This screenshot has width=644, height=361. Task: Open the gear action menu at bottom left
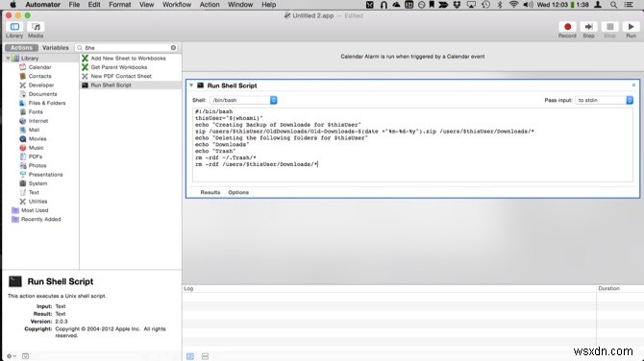(12, 356)
